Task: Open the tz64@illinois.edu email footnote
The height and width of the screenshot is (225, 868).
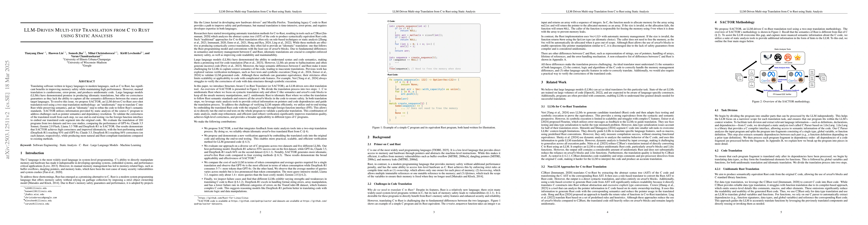Action: [36, 188]
